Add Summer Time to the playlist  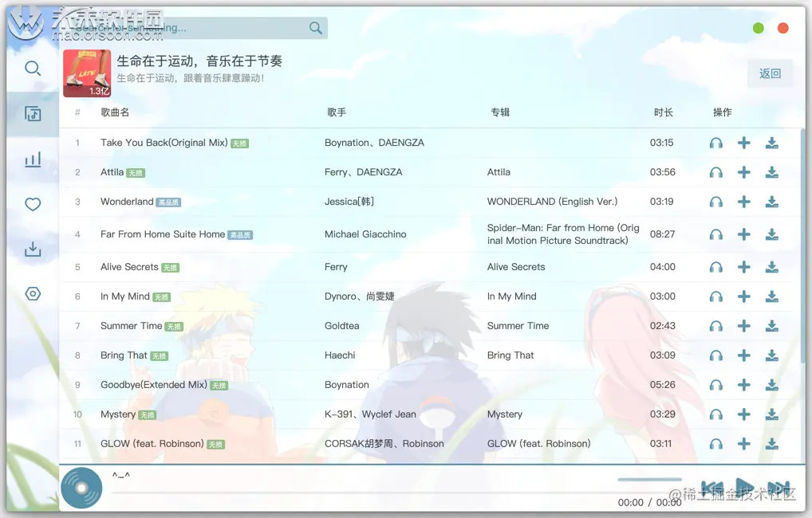[x=743, y=326]
